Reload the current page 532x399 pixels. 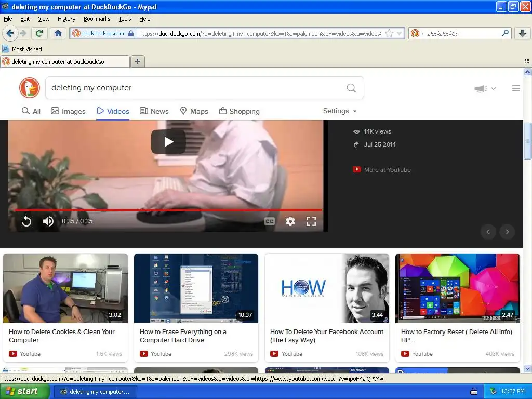coord(39,33)
